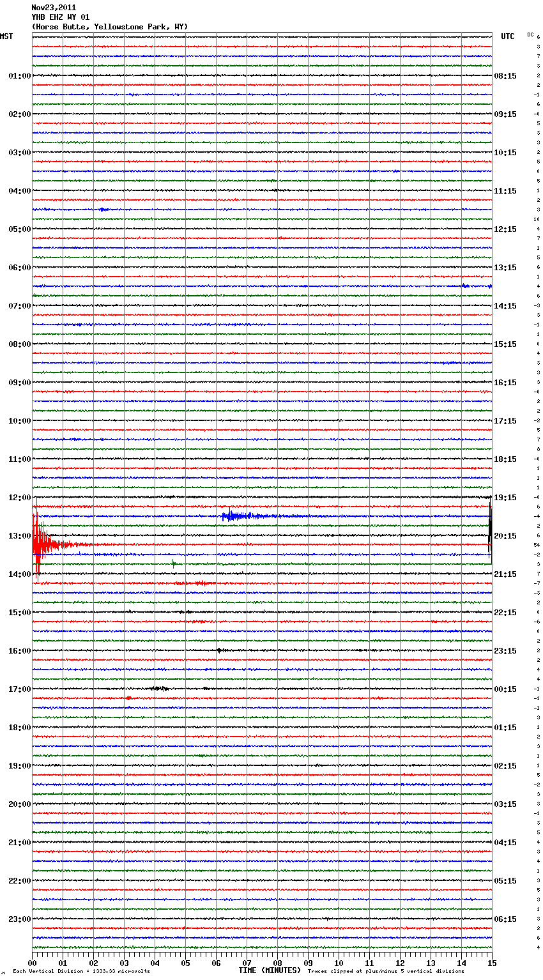Click the date header "Nov23,2011"
The width and height of the screenshot is (543, 980).
(54, 8)
